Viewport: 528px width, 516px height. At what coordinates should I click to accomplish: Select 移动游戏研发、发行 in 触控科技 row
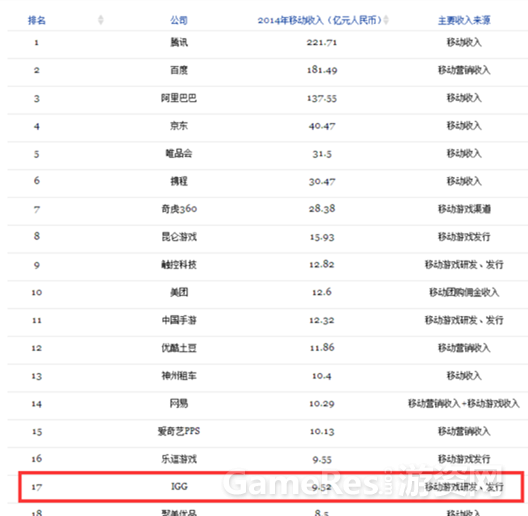(x=464, y=265)
